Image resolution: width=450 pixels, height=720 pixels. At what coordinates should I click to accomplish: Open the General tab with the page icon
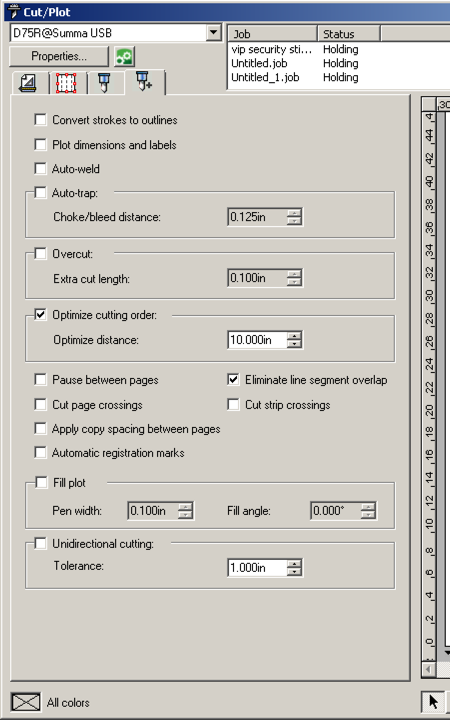pyautogui.click(x=28, y=83)
